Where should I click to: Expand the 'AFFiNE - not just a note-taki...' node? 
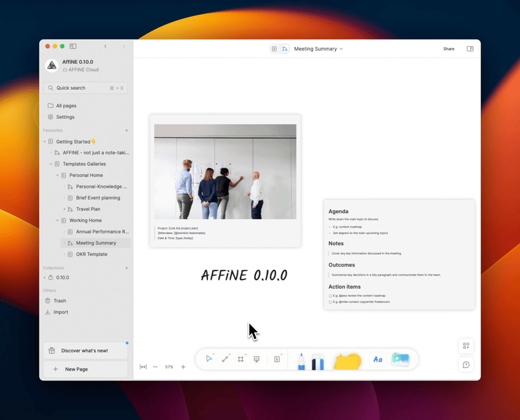click(x=51, y=153)
